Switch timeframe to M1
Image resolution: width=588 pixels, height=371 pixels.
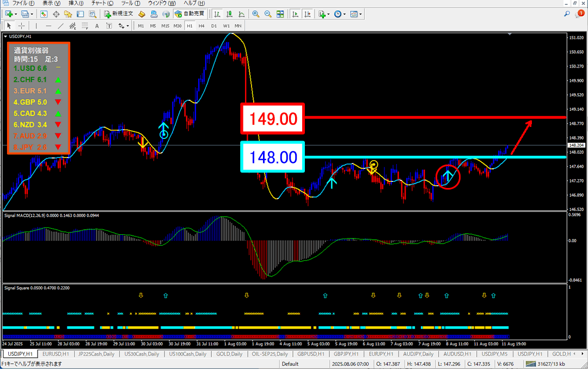point(140,26)
